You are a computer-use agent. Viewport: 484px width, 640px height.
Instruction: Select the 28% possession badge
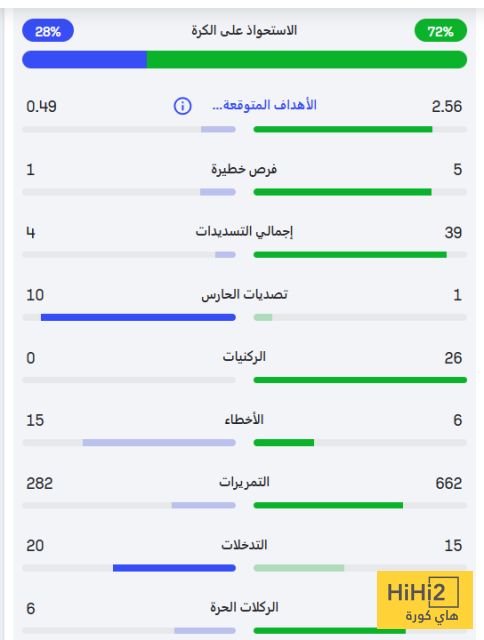pos(48,31)
